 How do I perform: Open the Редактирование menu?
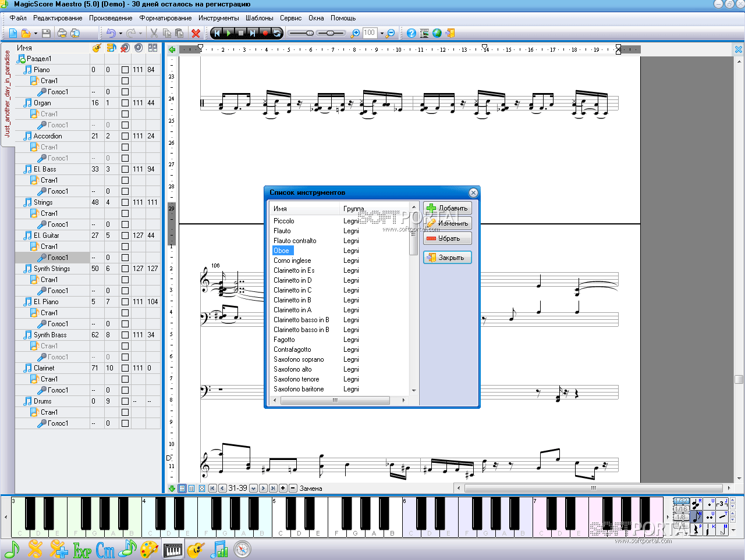58,18
